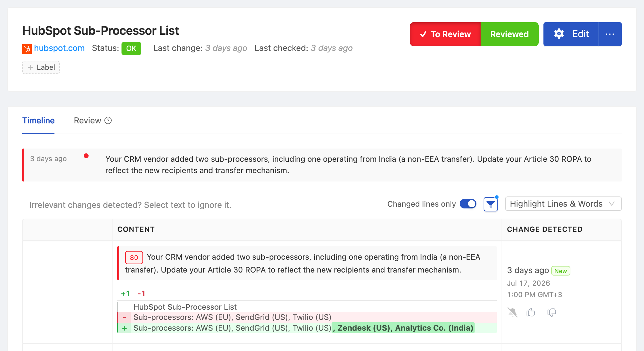Click the Review tab help icon

108,120
